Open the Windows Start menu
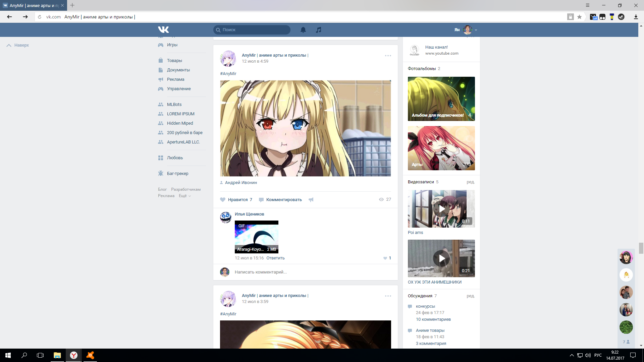Image resolution: width=644 pixels, height=362 pixels. [8, 355]
